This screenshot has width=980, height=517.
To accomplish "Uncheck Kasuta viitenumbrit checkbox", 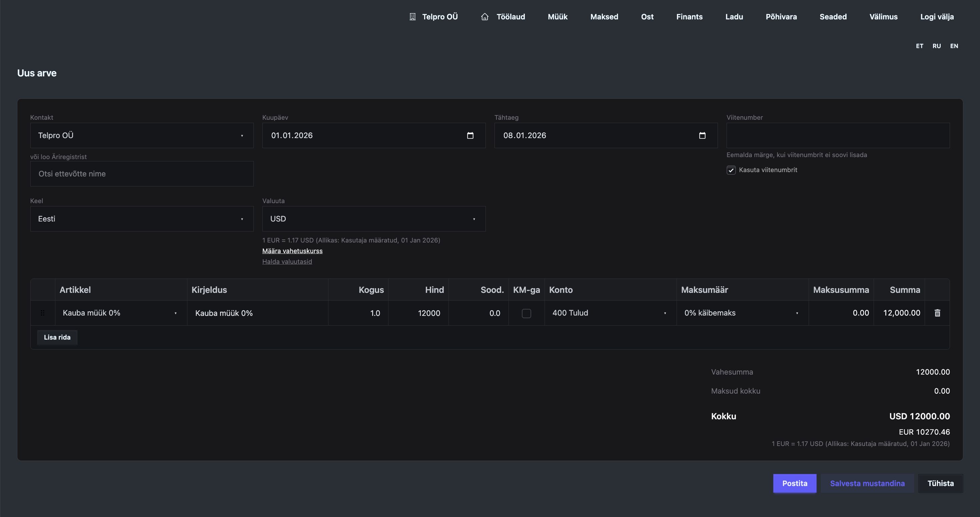I will point(731,170).
